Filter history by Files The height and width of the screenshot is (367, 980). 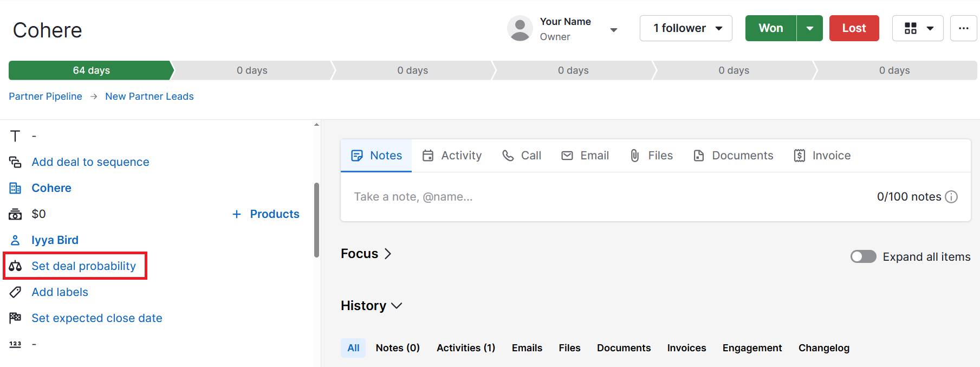coord(569,348)
